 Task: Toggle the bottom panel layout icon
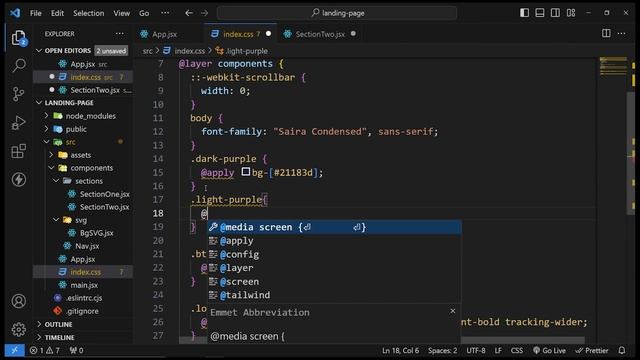click(540, 13)
